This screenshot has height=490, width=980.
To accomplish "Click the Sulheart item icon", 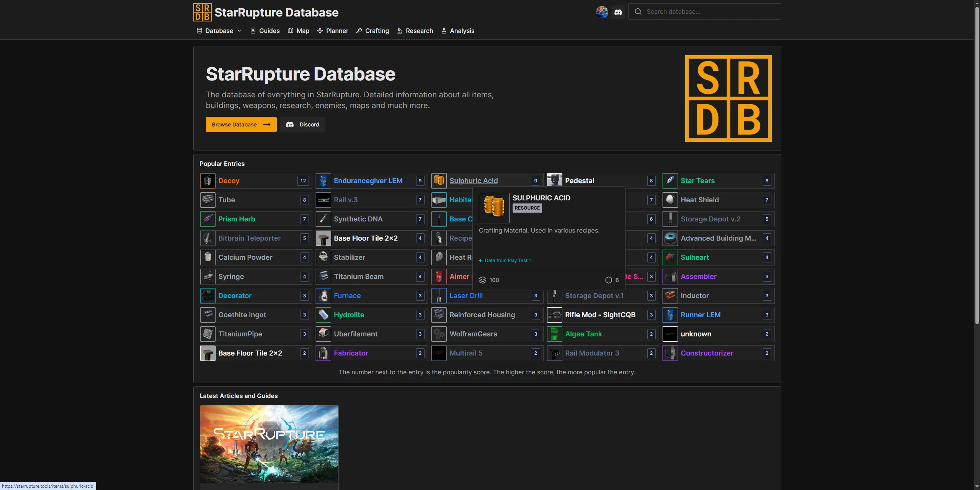I will [670, 257].
